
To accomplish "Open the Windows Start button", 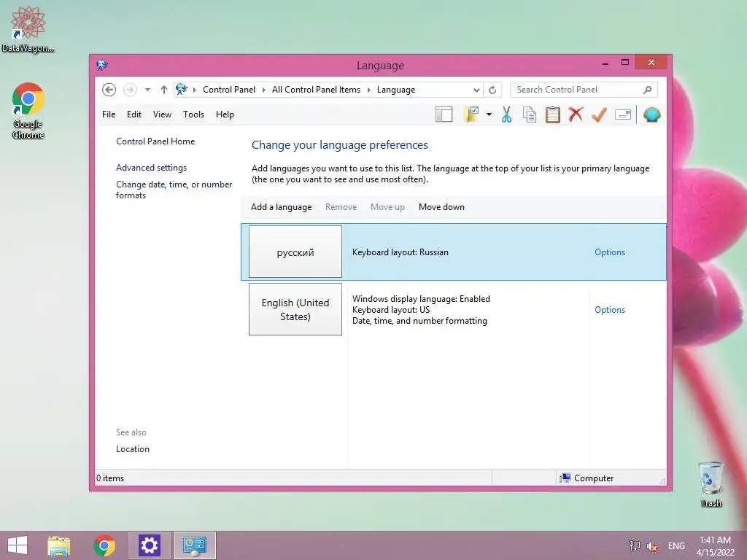I will point(18,545).
